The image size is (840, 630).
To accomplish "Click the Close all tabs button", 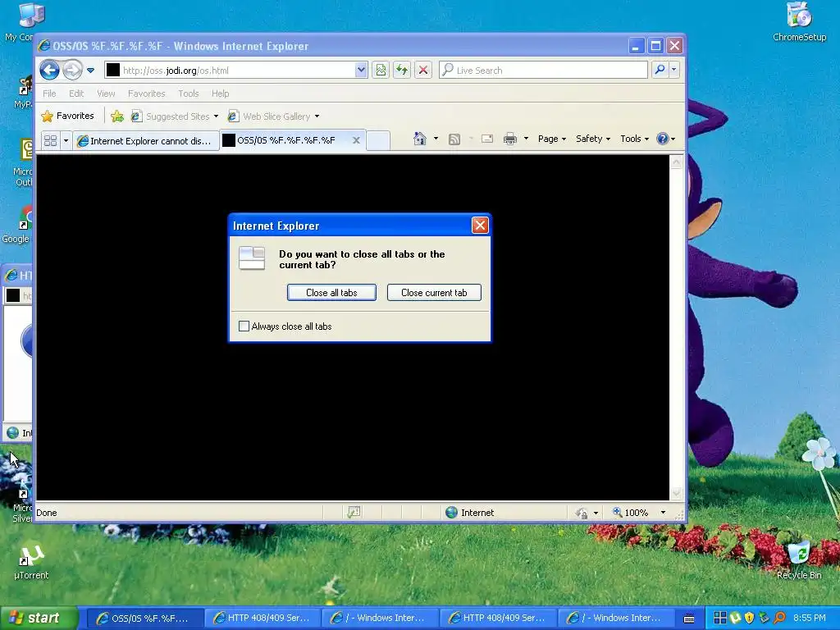I will pyautogui.click(x=331, y=293).
